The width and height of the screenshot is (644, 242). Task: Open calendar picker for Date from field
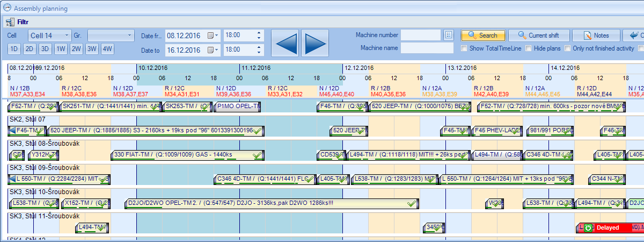pos(213,35)
